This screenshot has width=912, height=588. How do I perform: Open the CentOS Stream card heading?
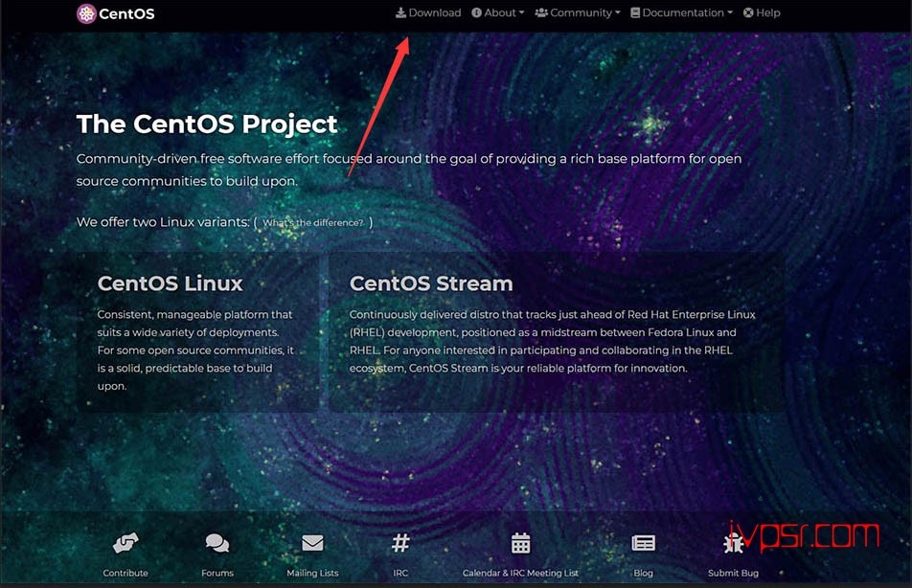[431, 283]
